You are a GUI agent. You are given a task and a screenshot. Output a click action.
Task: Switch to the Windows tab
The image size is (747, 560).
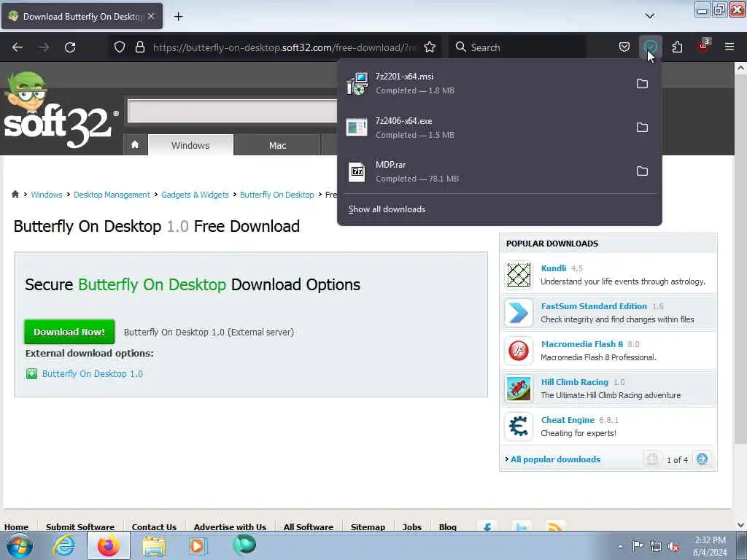click(190, 145)
